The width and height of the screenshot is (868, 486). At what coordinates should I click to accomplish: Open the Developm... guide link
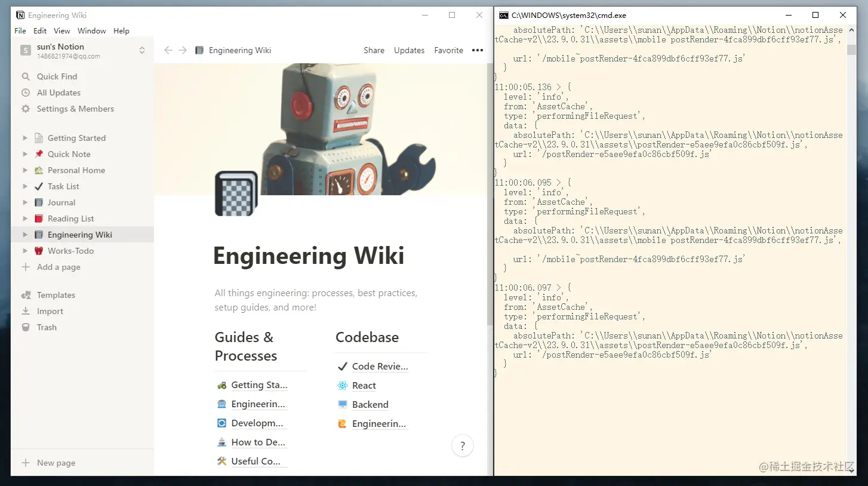click(x=257, y=423)
